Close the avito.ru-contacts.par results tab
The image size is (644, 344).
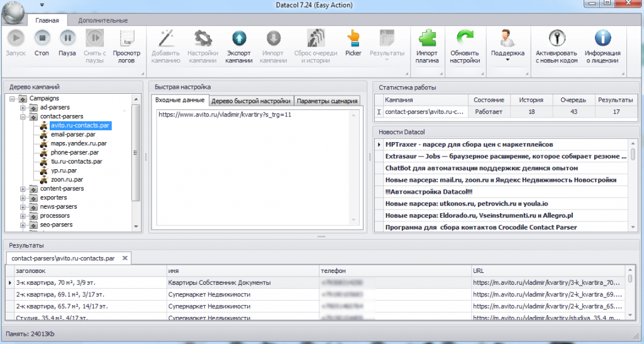(125, 258)
